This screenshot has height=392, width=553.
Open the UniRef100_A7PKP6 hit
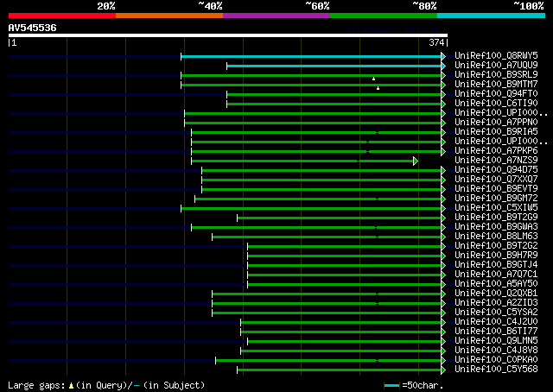tap(496, 151)
